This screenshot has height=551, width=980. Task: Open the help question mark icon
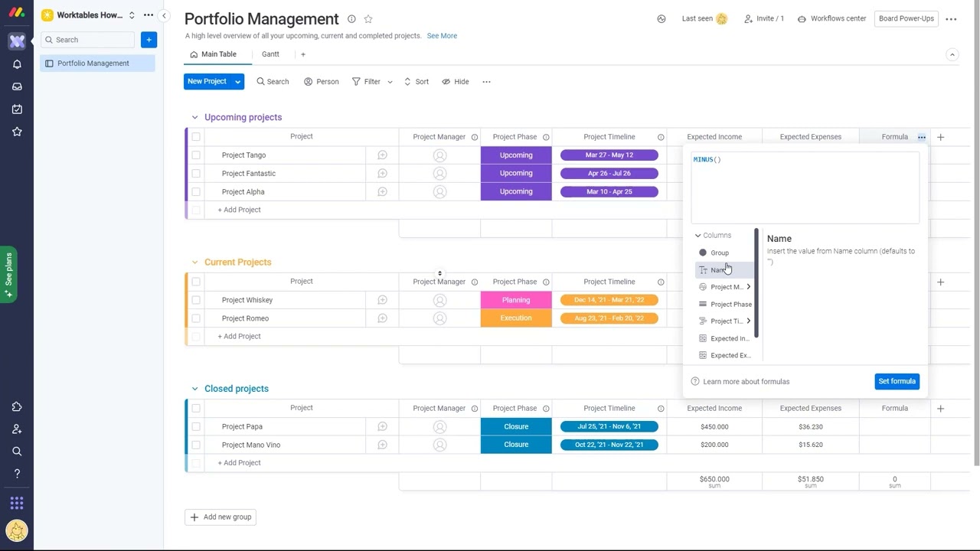[x=17, y=474]
